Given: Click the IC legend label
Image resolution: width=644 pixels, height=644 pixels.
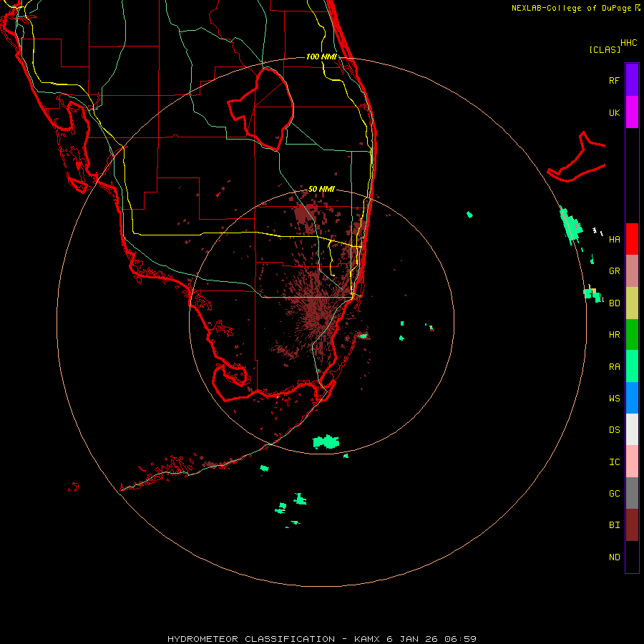Looking at the screenshot, I should click(x=614, y=462).
